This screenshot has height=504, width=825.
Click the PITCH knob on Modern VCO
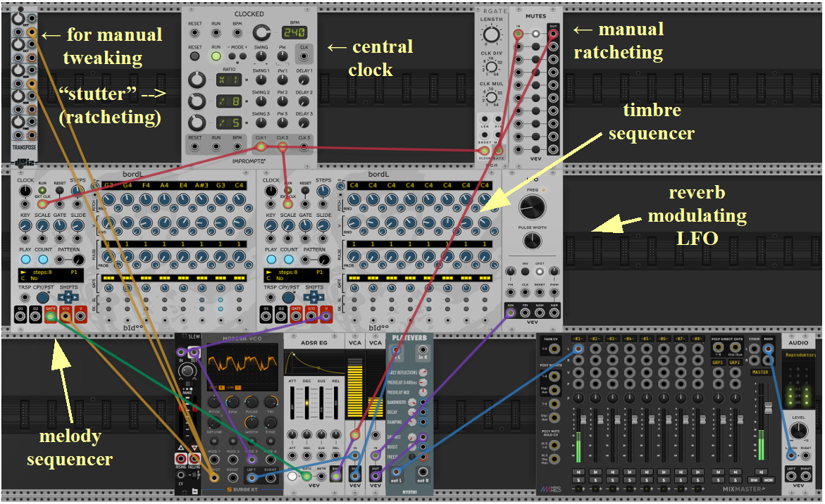[x=214, y=403]
